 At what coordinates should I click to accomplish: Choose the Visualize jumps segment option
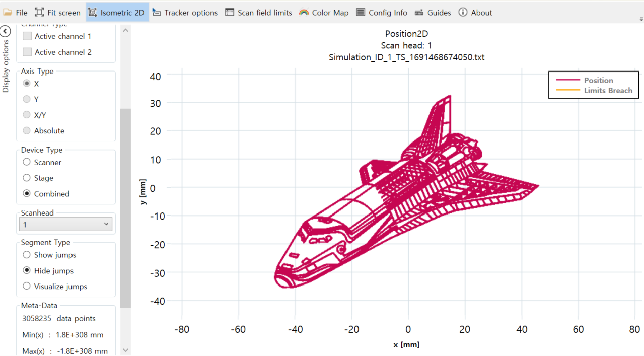(27, 287)
